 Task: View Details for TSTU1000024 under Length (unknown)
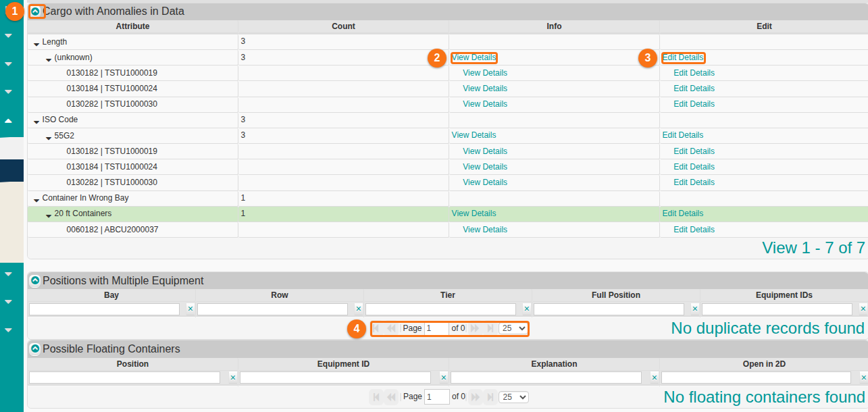click(485, 88)
